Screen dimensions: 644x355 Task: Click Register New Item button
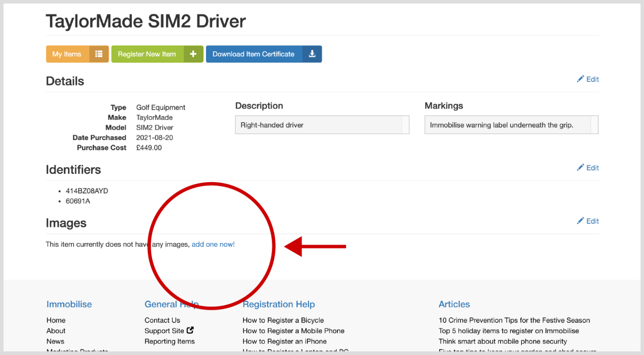157,54
